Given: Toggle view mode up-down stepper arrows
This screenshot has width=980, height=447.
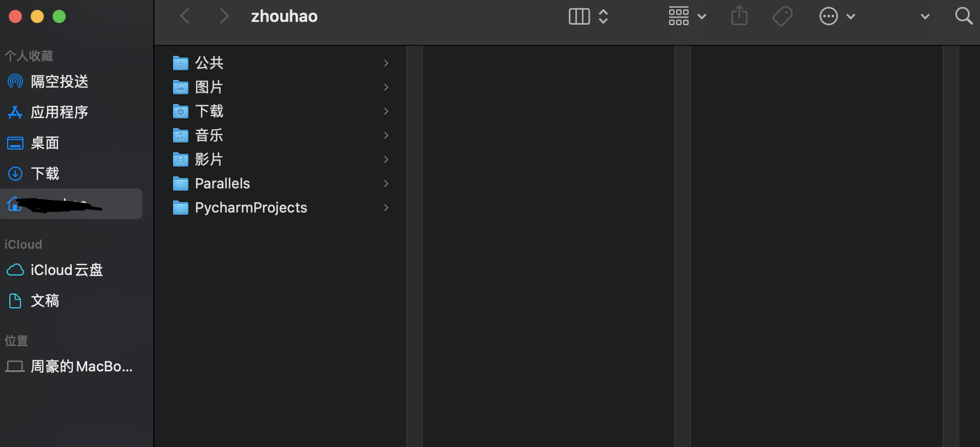Looking at the screenshot, I should (x=603, y=16).
